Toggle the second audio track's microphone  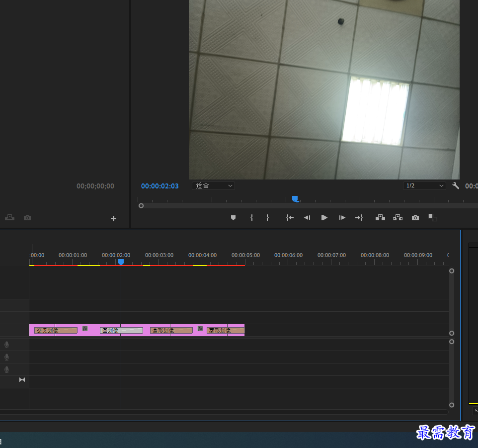pos(6,357)
